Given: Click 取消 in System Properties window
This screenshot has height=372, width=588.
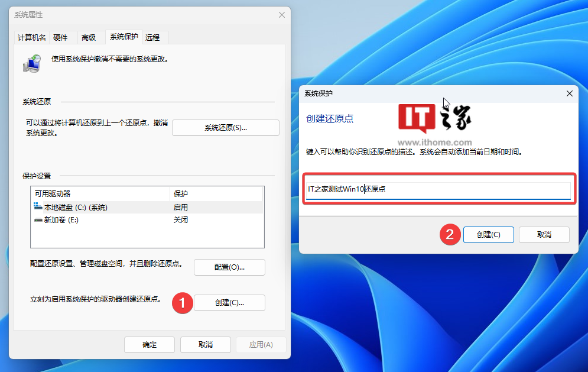Looking at the screenshot, I should coord(206,345).
